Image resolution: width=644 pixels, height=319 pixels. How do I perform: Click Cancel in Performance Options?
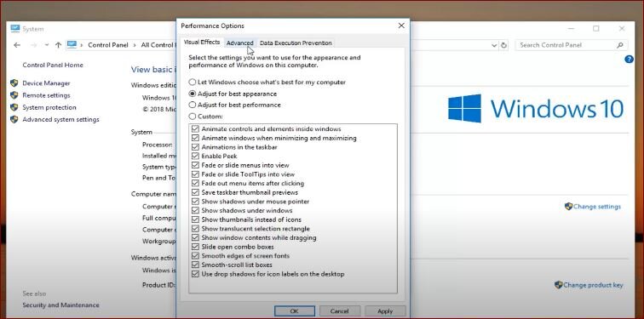(x=340, y=311)
